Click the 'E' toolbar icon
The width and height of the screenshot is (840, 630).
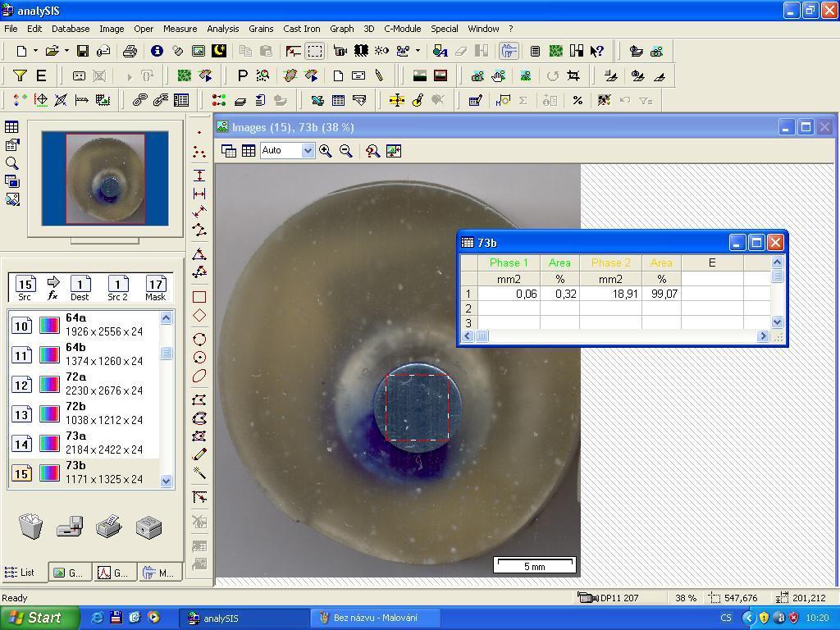coord(41,75)
